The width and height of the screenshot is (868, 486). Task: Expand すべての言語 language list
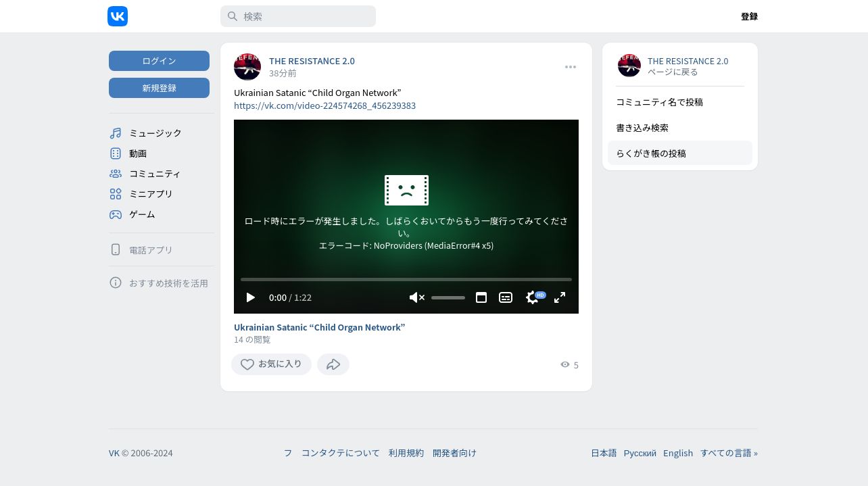(x=729, y=453)
